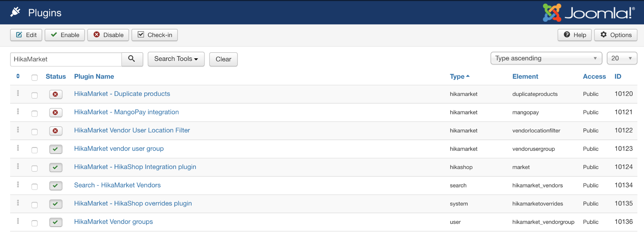The width and height of the screenshot is (644, 238).
Task: Click the Check-in toolbar button
Action: tap(155, 35)
